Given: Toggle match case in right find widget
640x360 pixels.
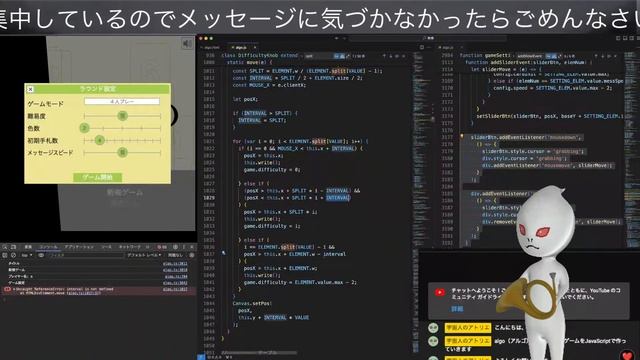Looking at the screenshot, I should click(x=548, y=56).
